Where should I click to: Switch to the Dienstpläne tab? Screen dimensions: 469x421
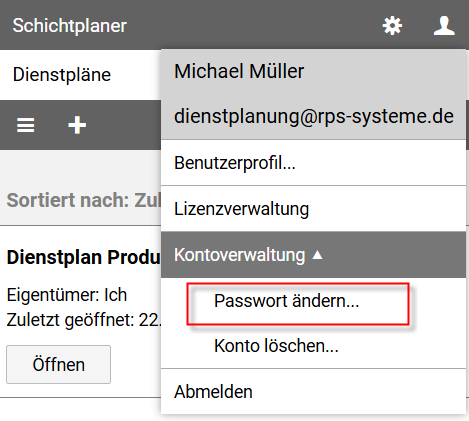point(62,74)
